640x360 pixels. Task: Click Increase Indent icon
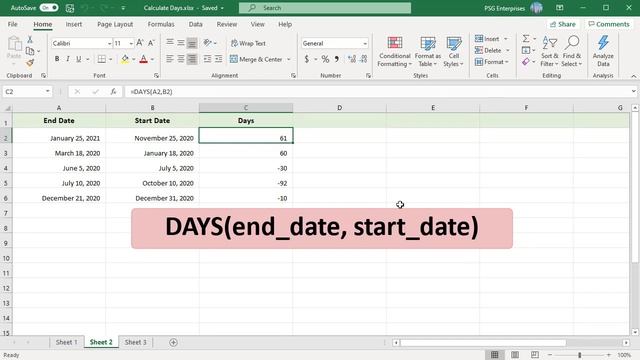tap(219, 59)
